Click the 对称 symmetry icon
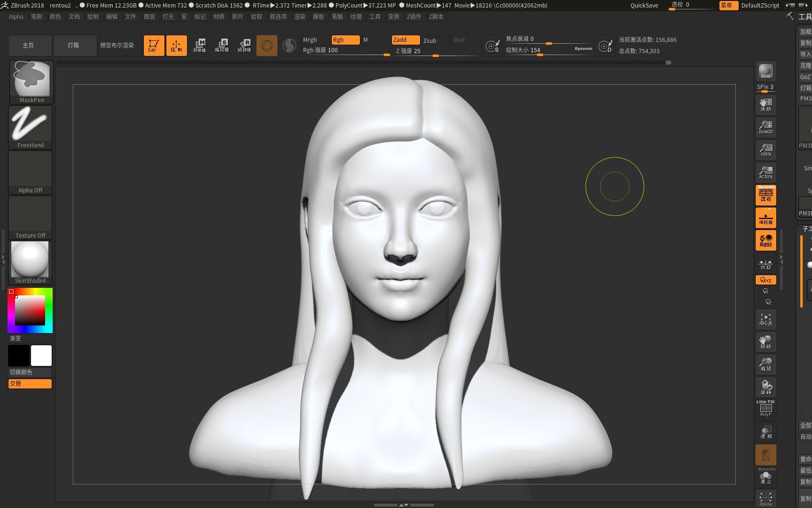Screen dimensions: 812x508 (x=765, y=265)
